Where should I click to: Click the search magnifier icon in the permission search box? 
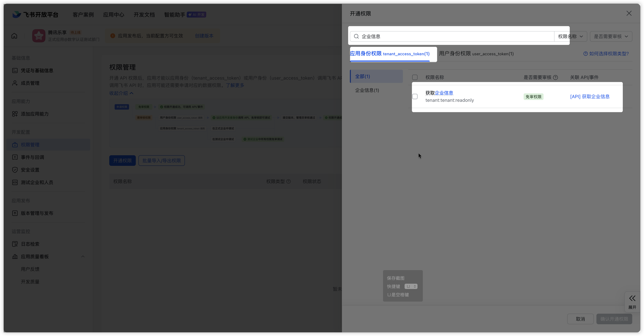(x=356, y=36)
